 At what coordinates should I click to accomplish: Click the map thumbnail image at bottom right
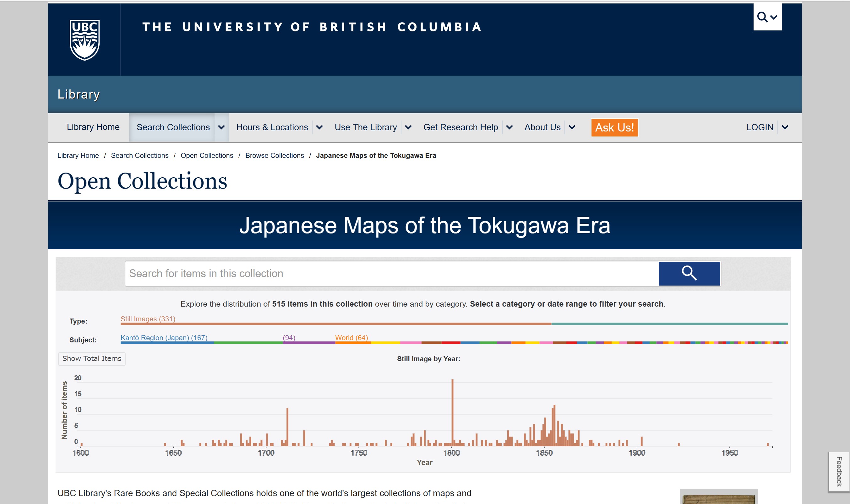point(718,496)
